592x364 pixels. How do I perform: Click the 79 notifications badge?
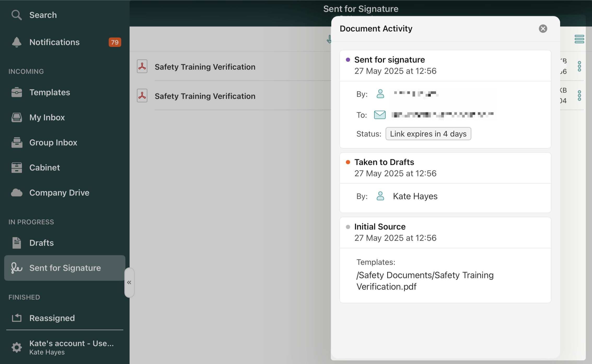point(115,42)
